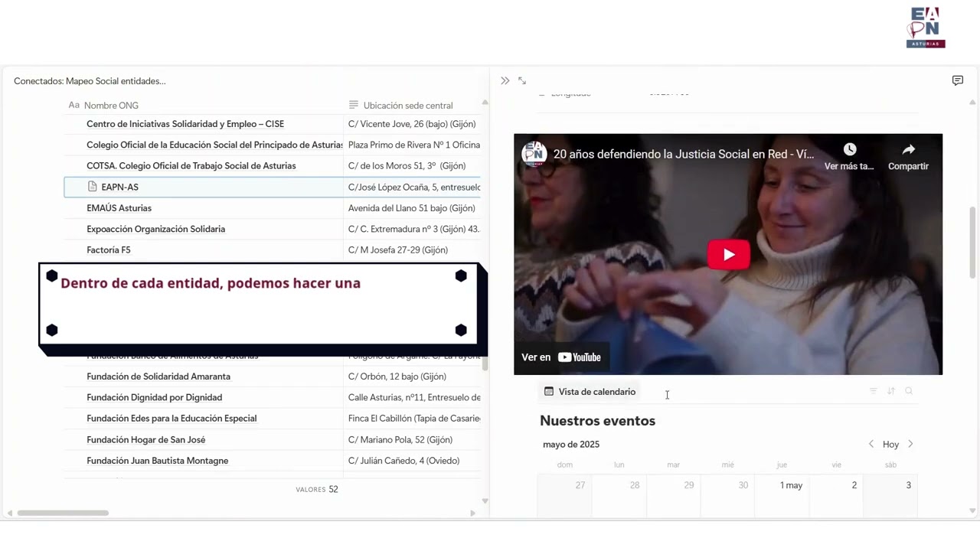Go to next month in calendar

910,444
